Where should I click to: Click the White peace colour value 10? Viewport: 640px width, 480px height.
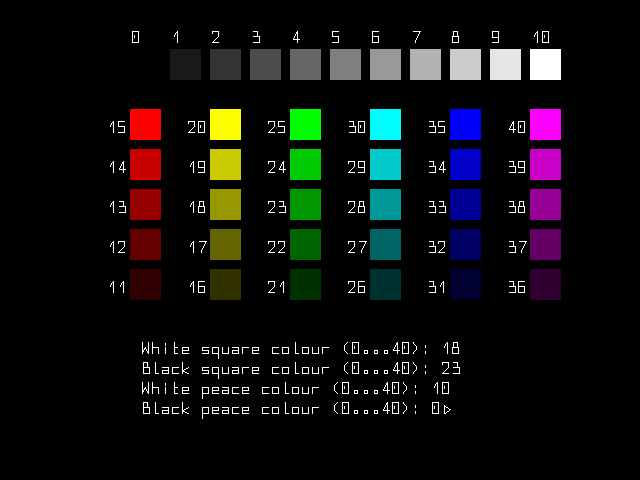[441, 389]
